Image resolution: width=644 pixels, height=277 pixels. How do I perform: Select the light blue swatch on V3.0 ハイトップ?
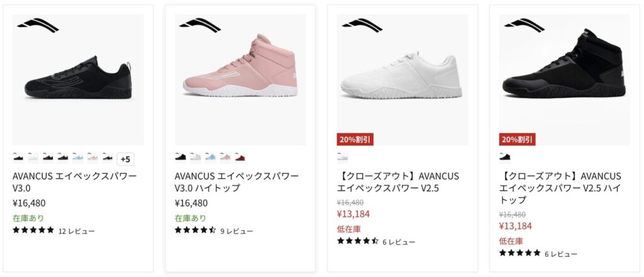point(211,157)
